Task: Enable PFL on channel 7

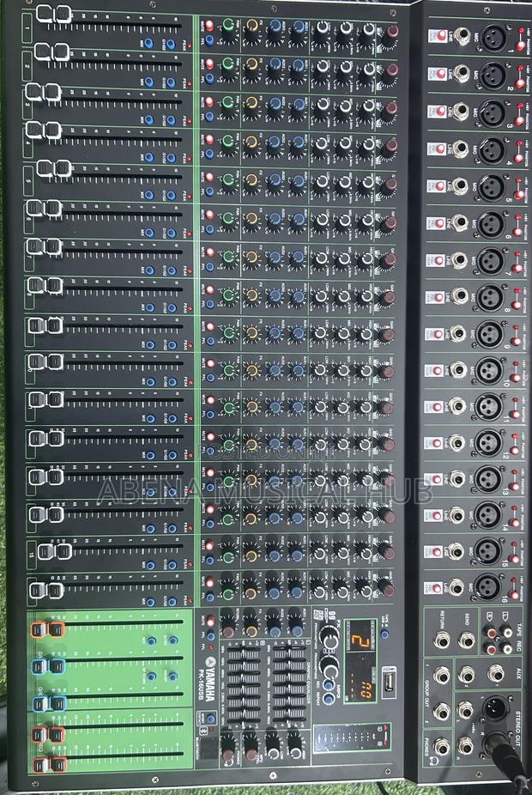Action: click(209, 266)
